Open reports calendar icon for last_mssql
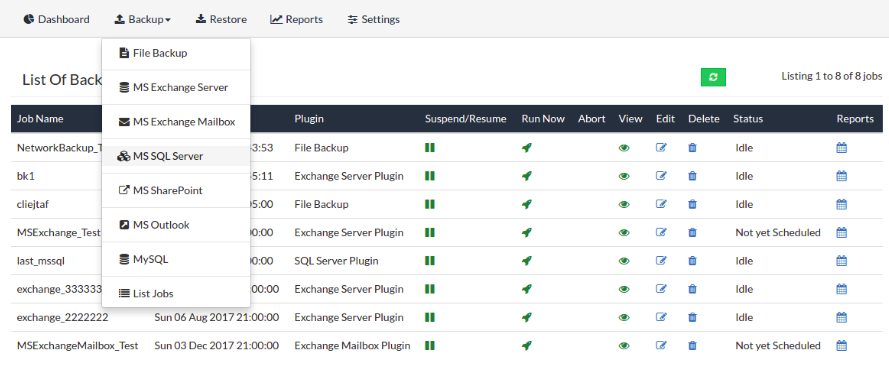Viewport: 889px width, 371px height. pyautogui.click(x=842, y=261)
